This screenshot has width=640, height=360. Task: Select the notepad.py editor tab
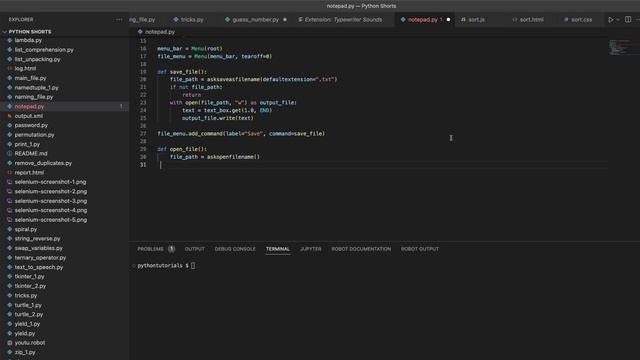click(x=422, y=20)
